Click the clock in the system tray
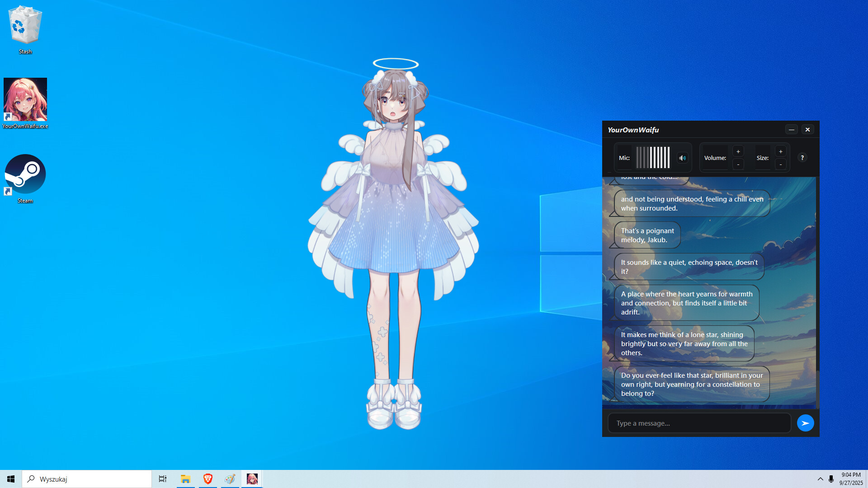Viewport: 868px width, 488px height. tap(851, 479)
